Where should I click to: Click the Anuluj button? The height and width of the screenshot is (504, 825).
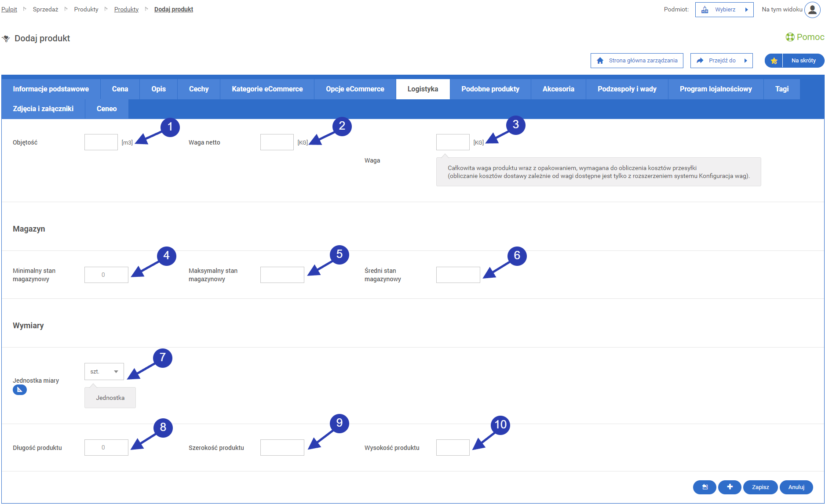[x=796, y=487]
